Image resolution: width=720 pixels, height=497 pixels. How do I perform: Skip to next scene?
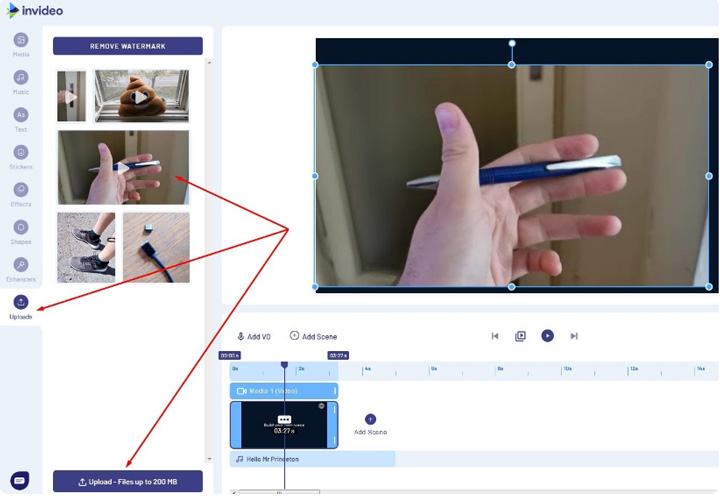[x=574, y=336]
